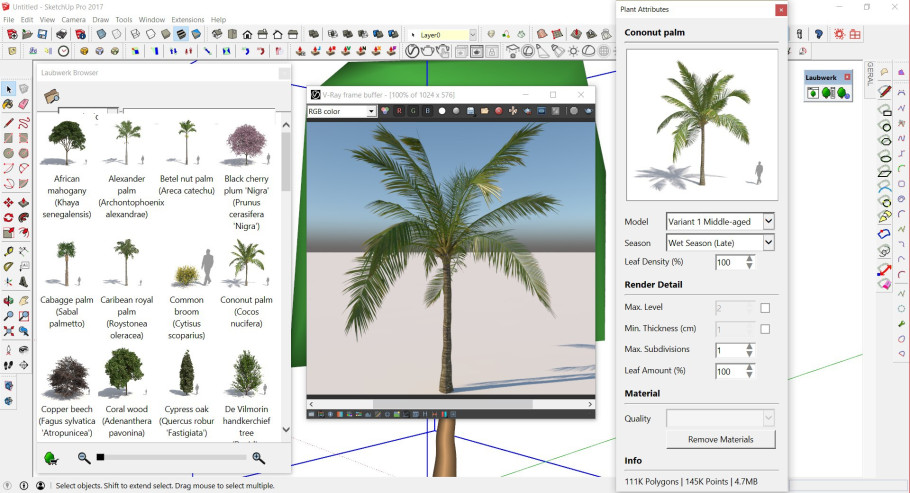Click the Print model icon
The width and height of the screenshot is (910, 493).
(x=62, y=34)
